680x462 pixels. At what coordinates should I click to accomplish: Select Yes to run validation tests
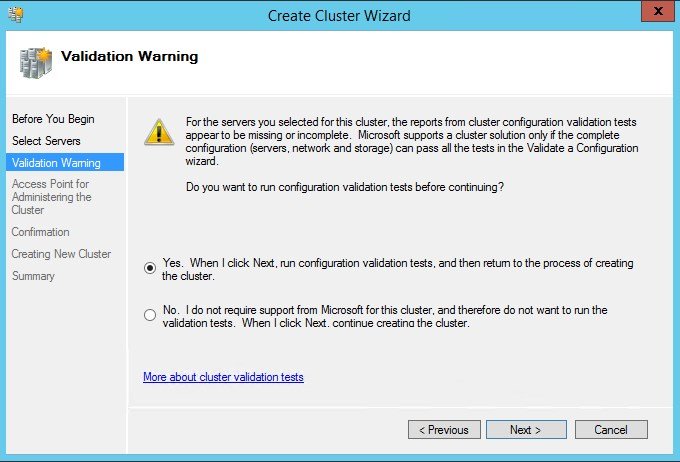[x=150, y=268]
